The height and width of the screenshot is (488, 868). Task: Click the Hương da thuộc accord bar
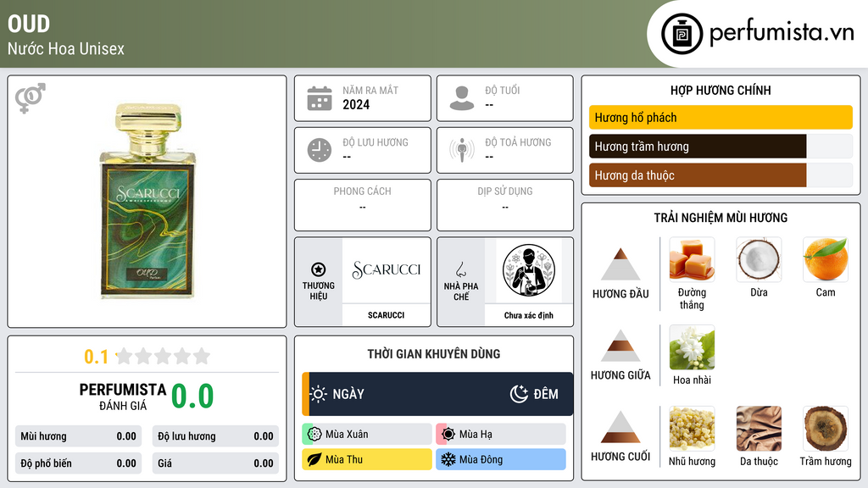click(x=721, y=175)
